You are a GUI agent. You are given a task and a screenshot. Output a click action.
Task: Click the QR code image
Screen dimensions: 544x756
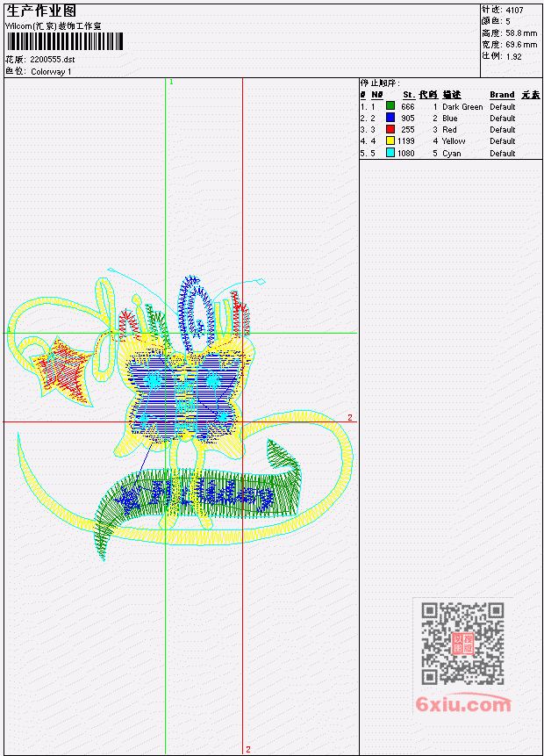click(463, 644)
